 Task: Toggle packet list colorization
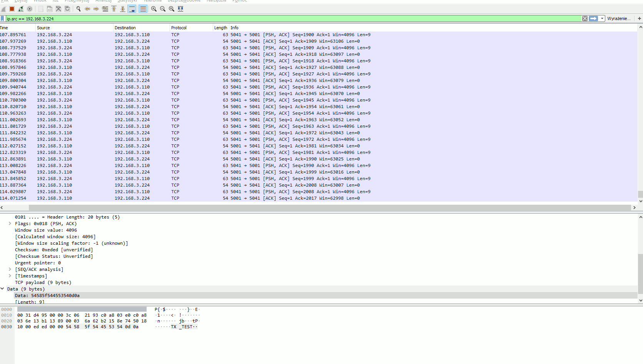tap(143, 9)
